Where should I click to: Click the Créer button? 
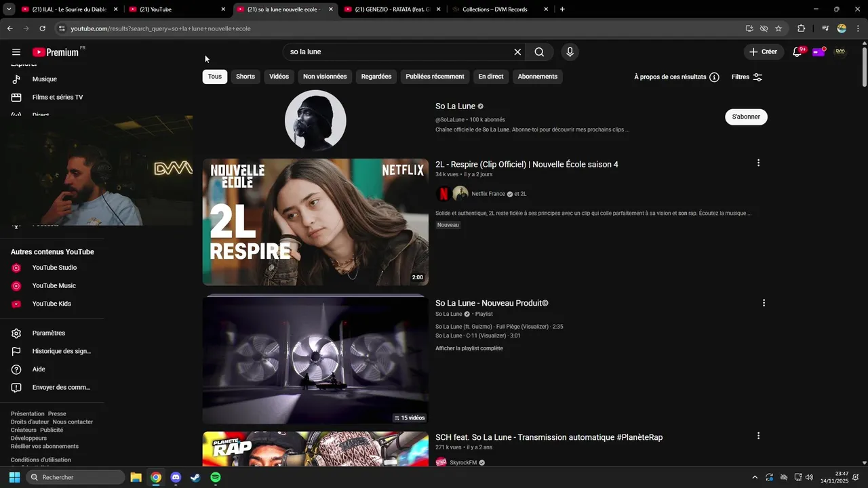pyautogui.click(x=764, y=52)
